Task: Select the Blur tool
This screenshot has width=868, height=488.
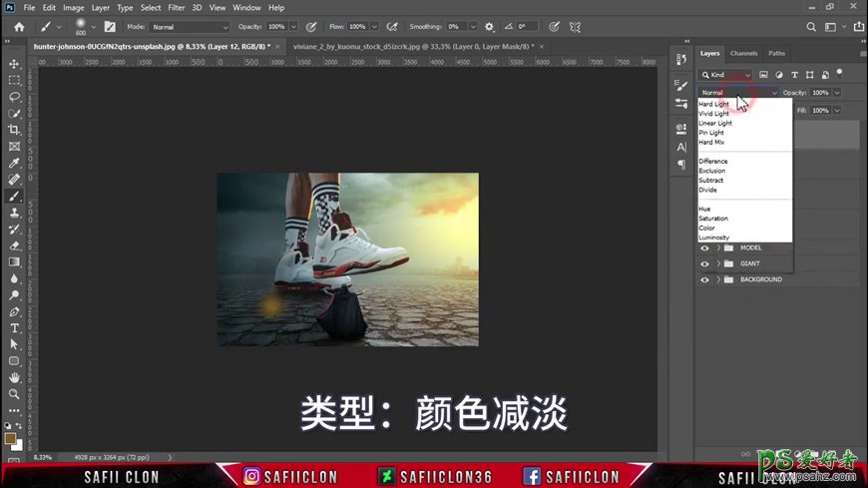Action: [14, 278]
